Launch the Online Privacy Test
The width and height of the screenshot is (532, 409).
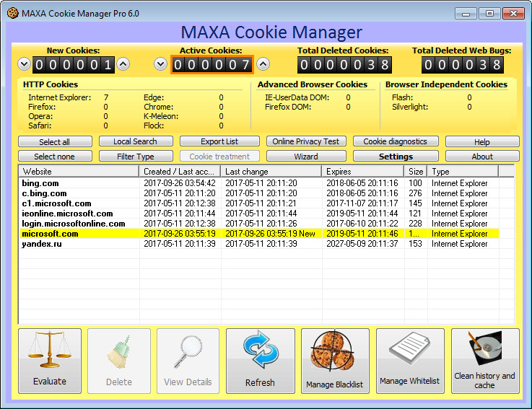click(306, 141)
